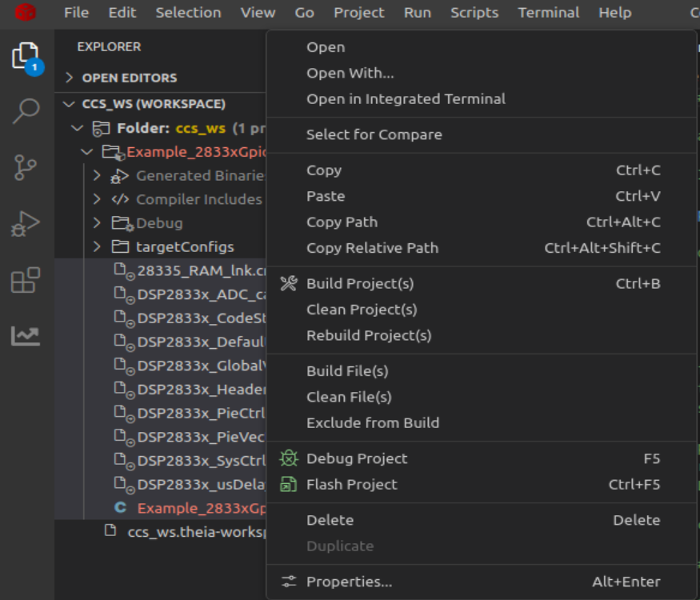Select the DSP2833x_PieCtrl file row
This screenshot has height=600, width=700.
[x=160, y=413]
